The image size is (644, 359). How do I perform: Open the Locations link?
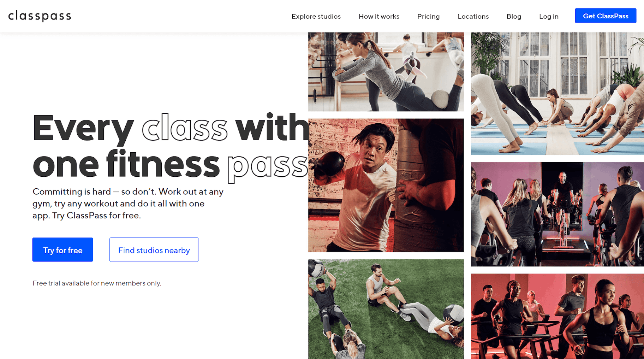473,17
